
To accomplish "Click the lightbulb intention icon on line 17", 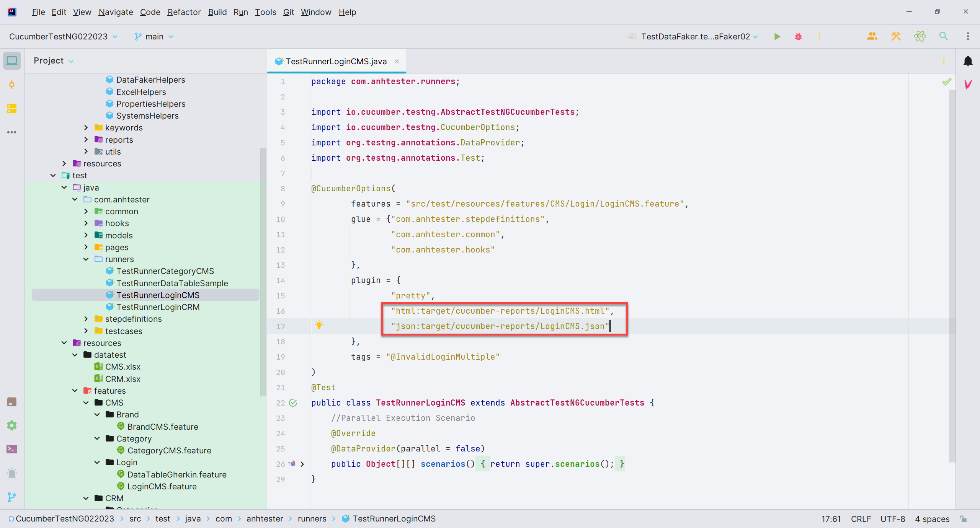I will click(x=319, y=325).
